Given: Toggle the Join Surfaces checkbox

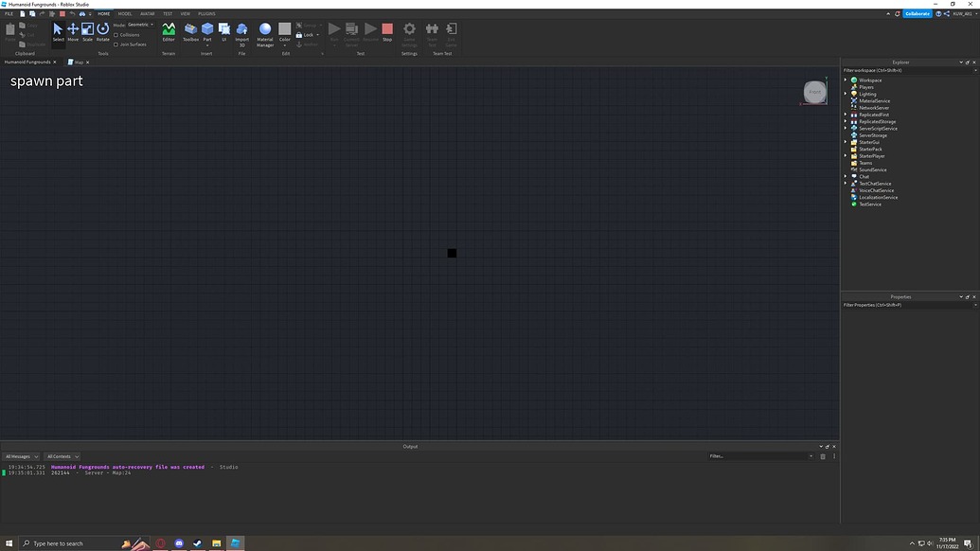Looking at the screenshot, I should (x=117, y=44).
